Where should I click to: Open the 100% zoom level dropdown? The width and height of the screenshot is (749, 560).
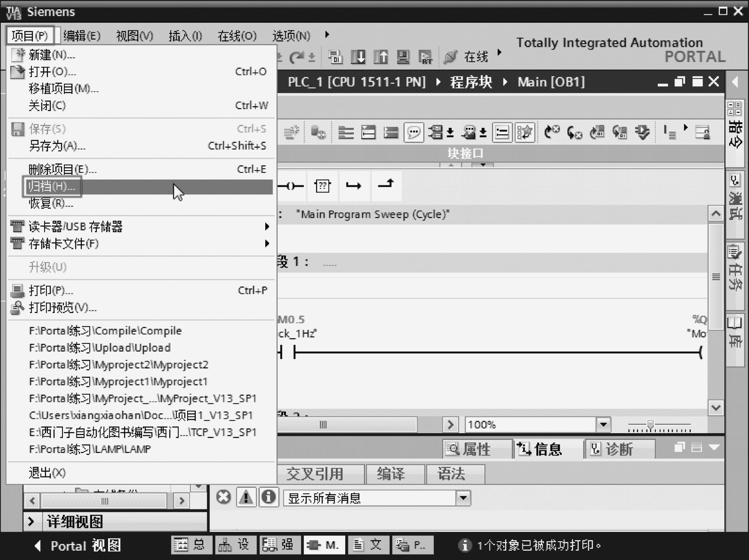[603, 425]
